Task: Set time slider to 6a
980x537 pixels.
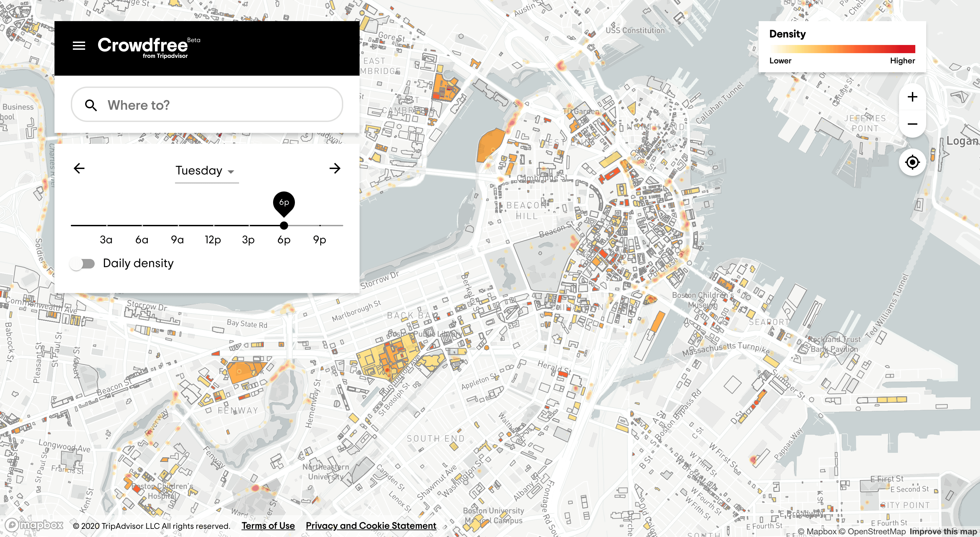Action: tap(142, 240)
